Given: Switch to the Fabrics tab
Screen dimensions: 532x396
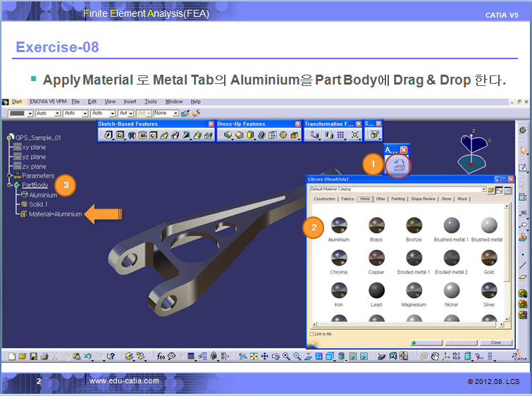Looking at the screenshot, I should click(347, 199).
